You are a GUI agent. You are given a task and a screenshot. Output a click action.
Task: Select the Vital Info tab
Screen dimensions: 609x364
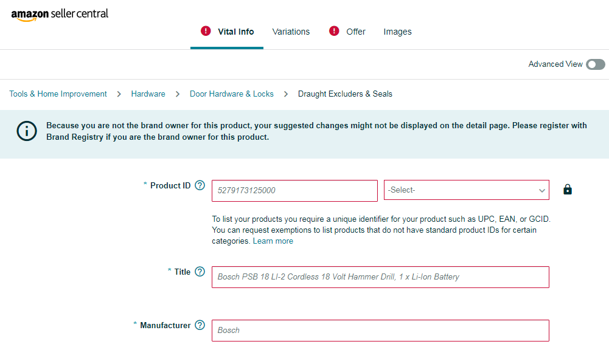click(235, 32)
